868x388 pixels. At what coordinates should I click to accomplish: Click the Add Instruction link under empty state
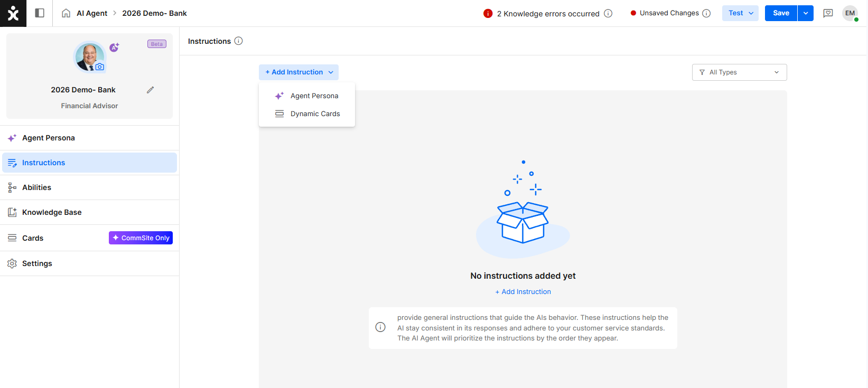point(523,291)
